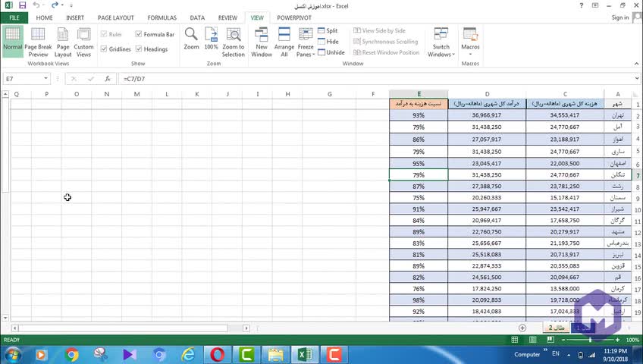Open Internet Explorer from taskbar
The width and height of the screenshot is (643, 364).
pyautogui.click(x=188, y=355)
